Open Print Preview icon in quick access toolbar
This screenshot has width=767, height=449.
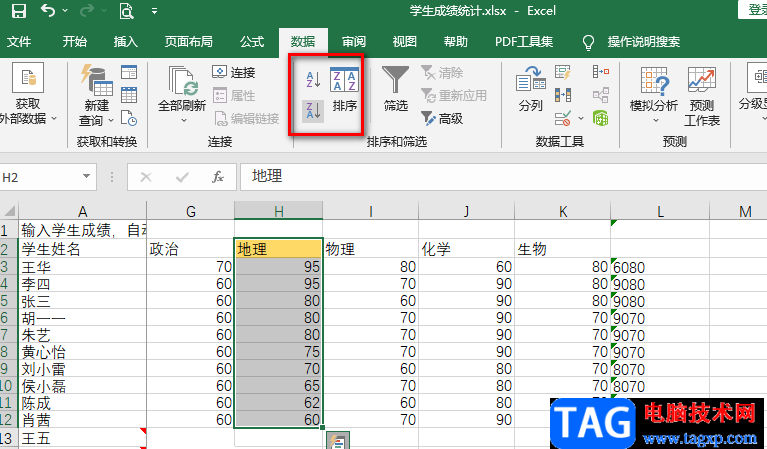pyautogui.click(x=126, y=11)
